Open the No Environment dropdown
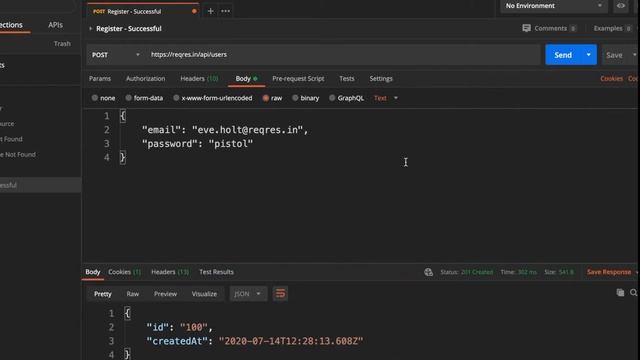This screenshot has width=640, height=360. click(554, 6)
